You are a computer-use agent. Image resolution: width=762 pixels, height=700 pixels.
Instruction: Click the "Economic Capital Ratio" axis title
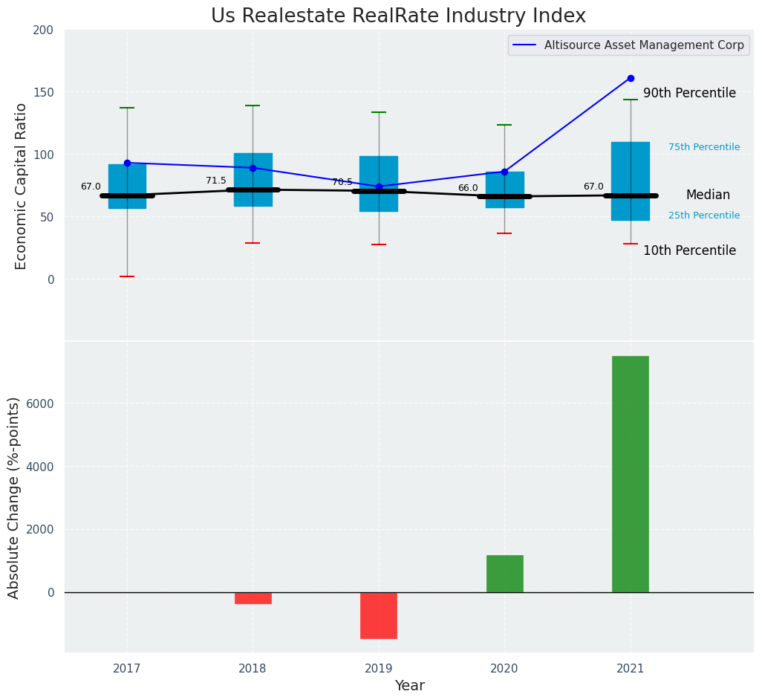22,186
